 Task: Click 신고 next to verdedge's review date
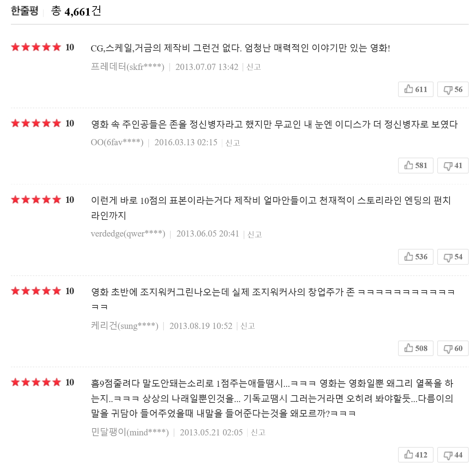(x=254, y=234)
